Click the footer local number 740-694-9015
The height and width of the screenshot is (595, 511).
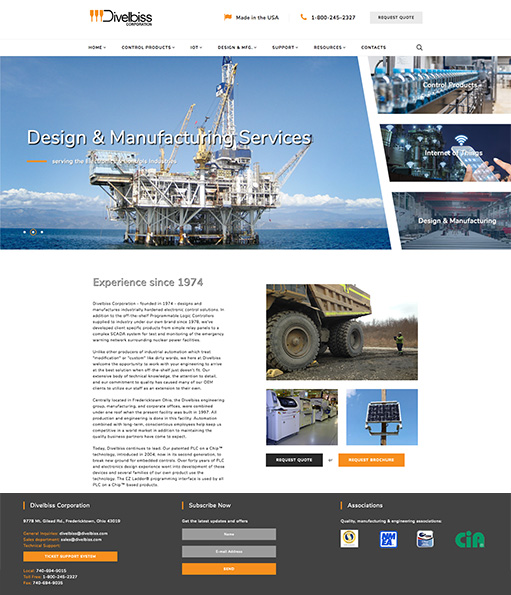click(51, 571)
